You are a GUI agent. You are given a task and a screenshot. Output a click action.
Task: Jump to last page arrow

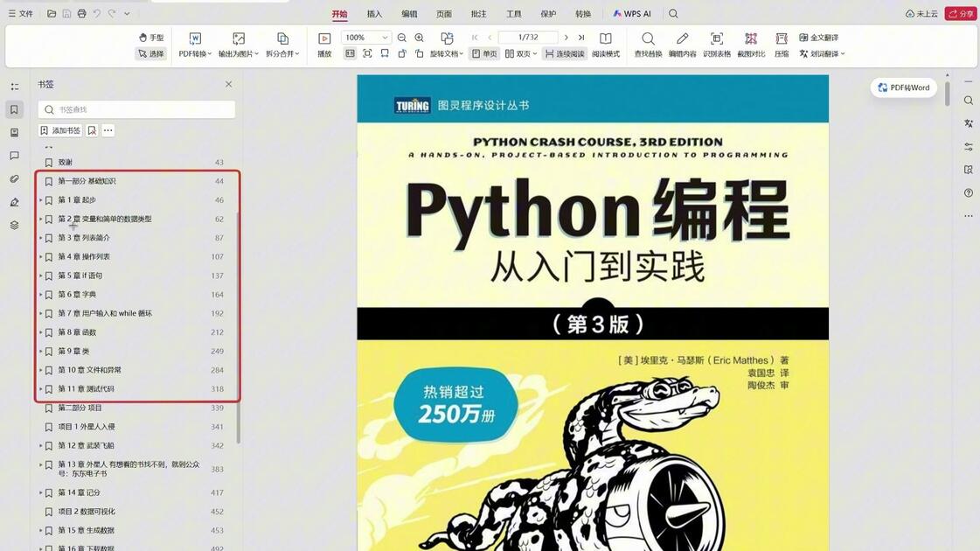pyautogui.click(x=581, y=38)
